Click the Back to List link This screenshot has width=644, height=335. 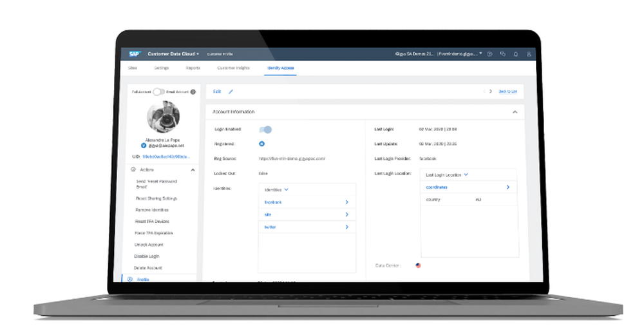point(507,91)
